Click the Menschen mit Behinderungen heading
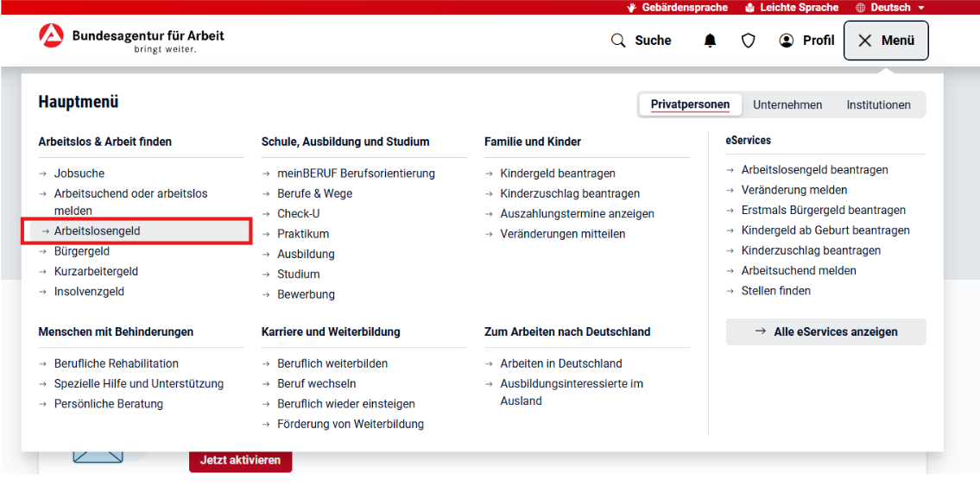This screenshot has height=486, width=980. click(116, 331)
